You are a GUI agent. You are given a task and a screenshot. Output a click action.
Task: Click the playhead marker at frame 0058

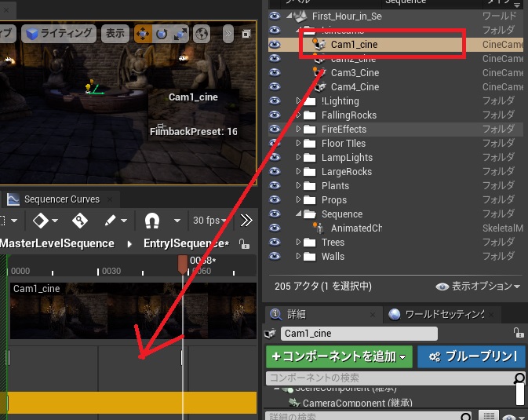[183, 265]
